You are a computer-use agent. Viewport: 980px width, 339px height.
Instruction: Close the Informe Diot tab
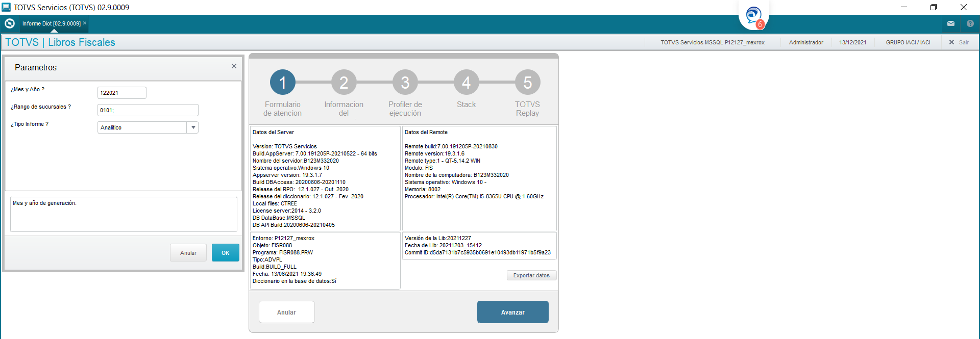[85, 23]
